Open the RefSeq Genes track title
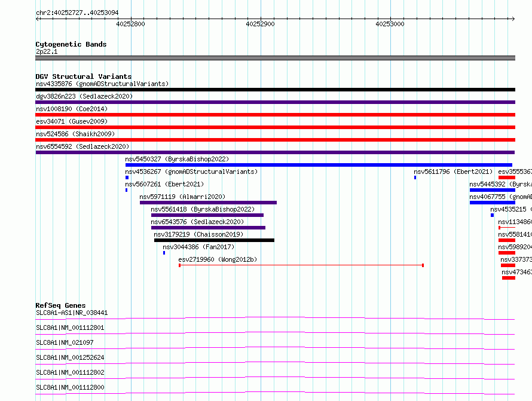Image resolution: width=532 pixels, height=401 pixels. pyautogui.click(x=60, y=305)
